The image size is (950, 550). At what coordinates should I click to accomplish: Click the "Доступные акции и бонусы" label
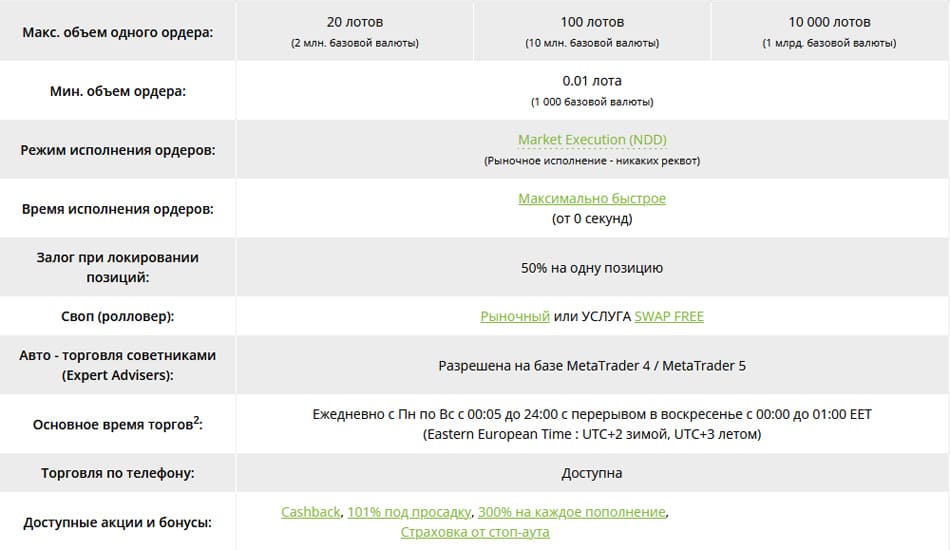[x=118, y=522]
